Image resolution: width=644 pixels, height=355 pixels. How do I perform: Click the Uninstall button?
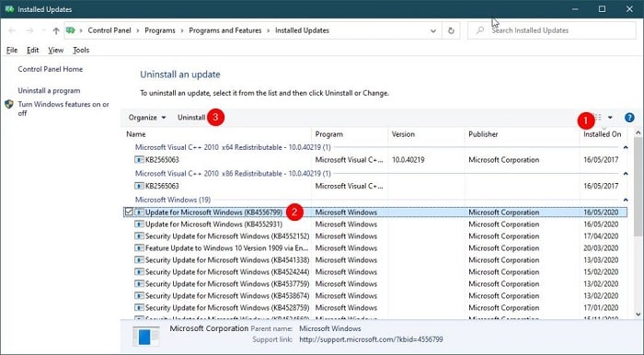pos(191,118)
